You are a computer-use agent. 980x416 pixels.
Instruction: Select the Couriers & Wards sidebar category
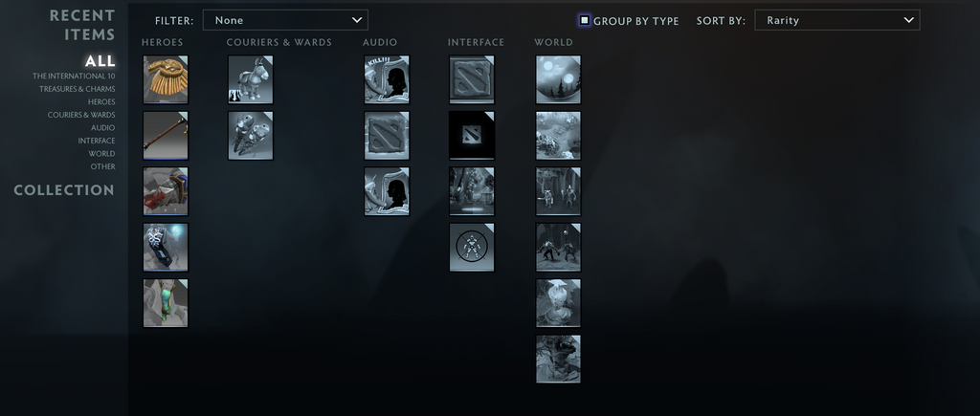coord(81,115)
